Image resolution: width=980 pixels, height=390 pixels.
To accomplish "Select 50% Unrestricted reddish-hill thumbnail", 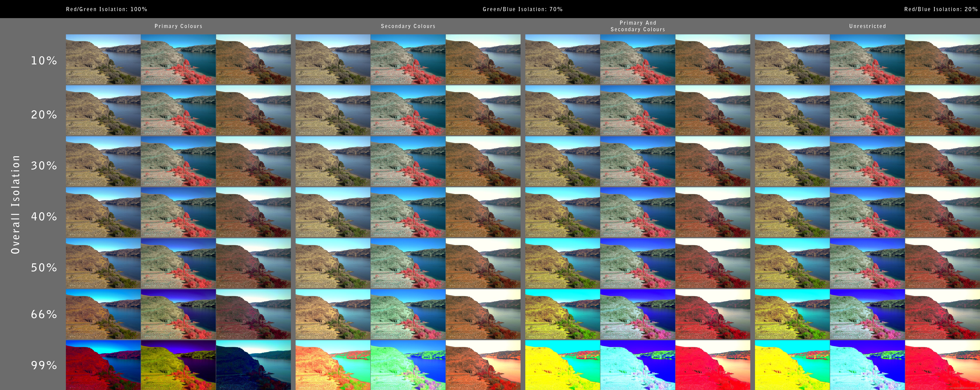I will coord(943,263).
